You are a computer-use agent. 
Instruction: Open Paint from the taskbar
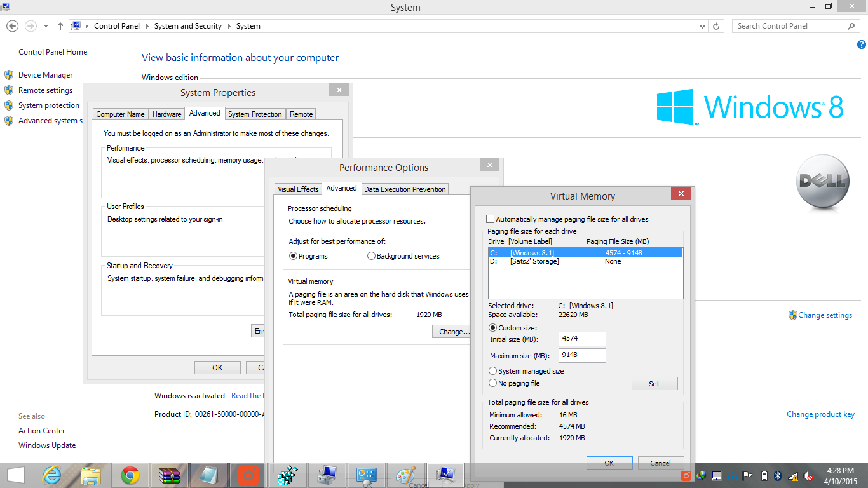click(406, 475)
